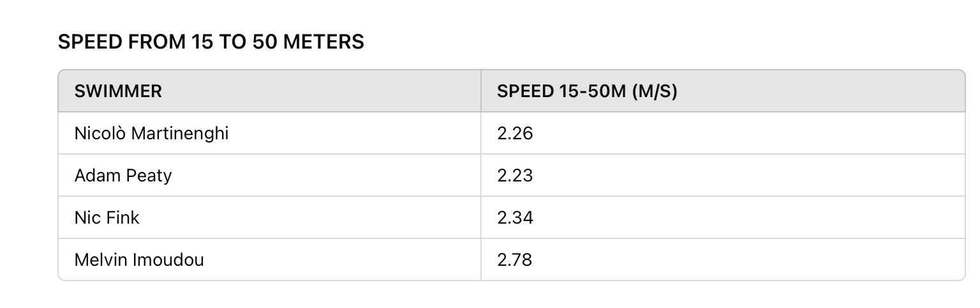980x308 pixels.
Task: Click the Speed From 15 To 50 Meters heading
Action: coord(211,42)
